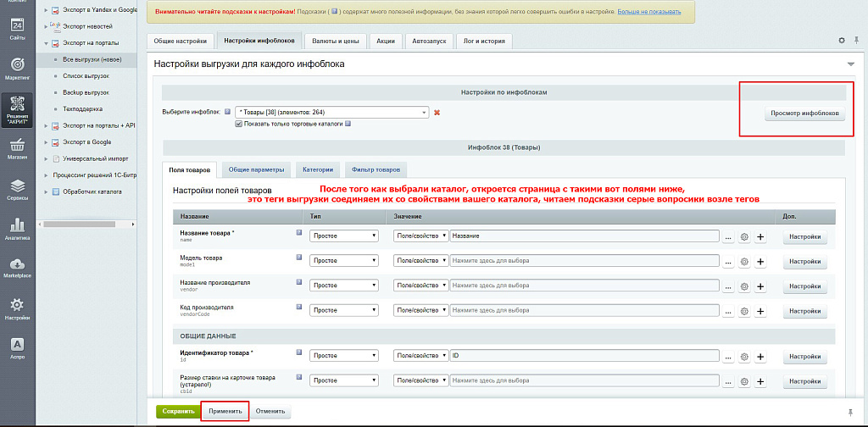Click the 'Больше не показывать' link
Screen dimensions: 868x427
click(x=648, y=12)
